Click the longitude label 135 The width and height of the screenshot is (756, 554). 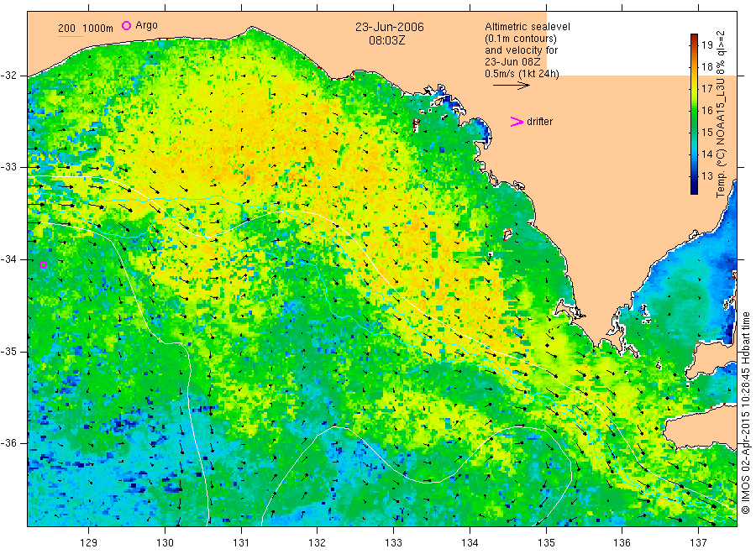point(546,543)
